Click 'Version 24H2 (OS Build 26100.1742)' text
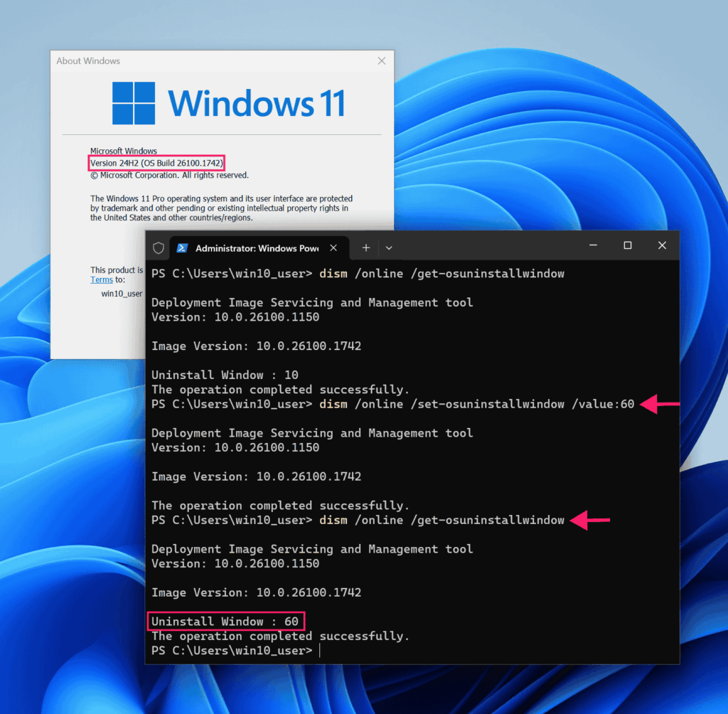Image resolution: width=728 pixels, height=714 pixels. [156, 163]
